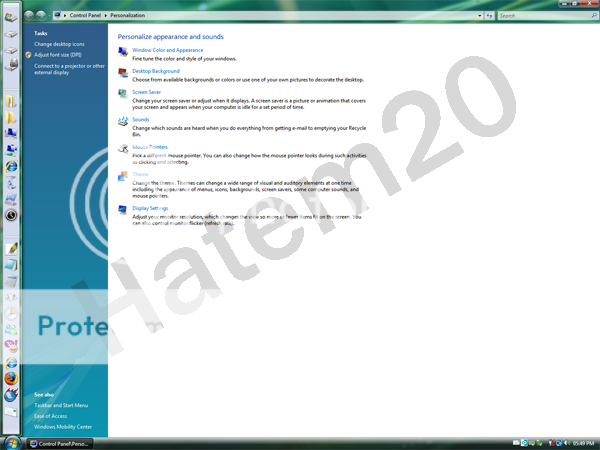
Task: Click the Mouse Pointers icon
Action: click(x=123, y=149)
